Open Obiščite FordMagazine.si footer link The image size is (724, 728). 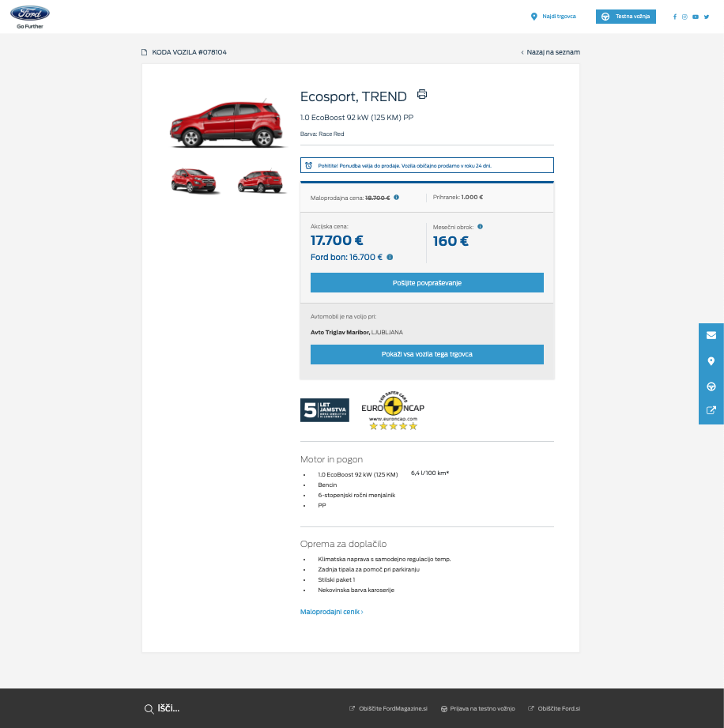tap(388, 709)
